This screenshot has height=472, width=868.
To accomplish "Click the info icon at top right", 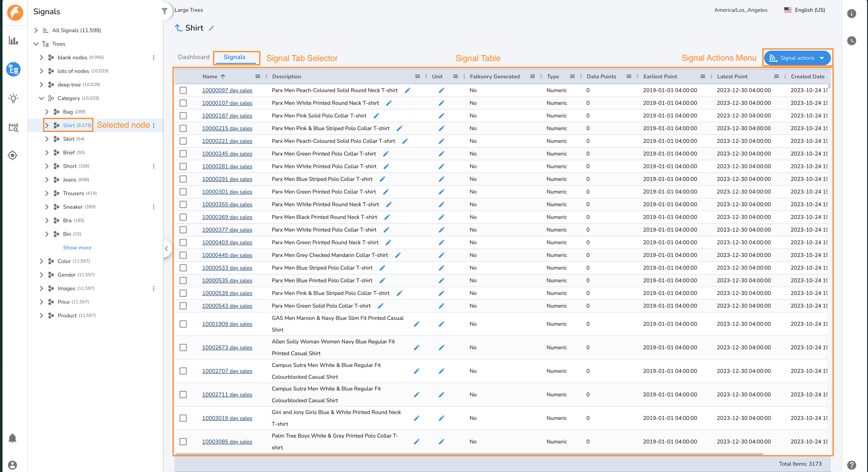I will [851, 14].
